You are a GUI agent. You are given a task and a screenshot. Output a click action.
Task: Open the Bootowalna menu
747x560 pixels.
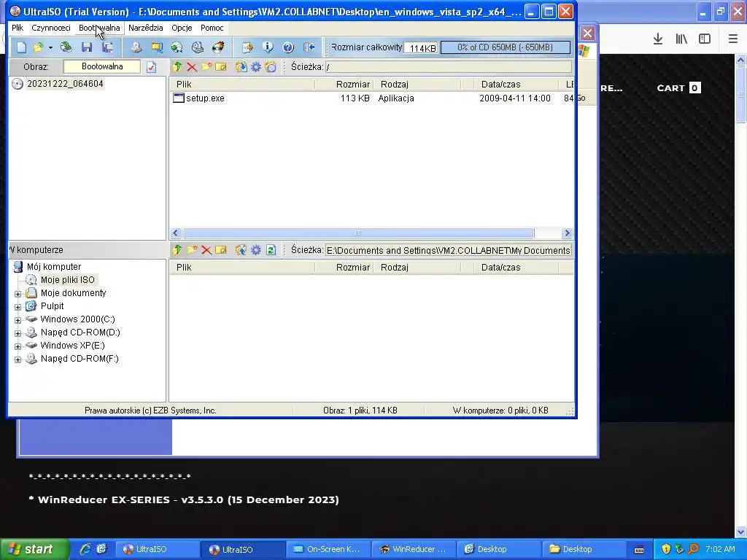[99, 28]
